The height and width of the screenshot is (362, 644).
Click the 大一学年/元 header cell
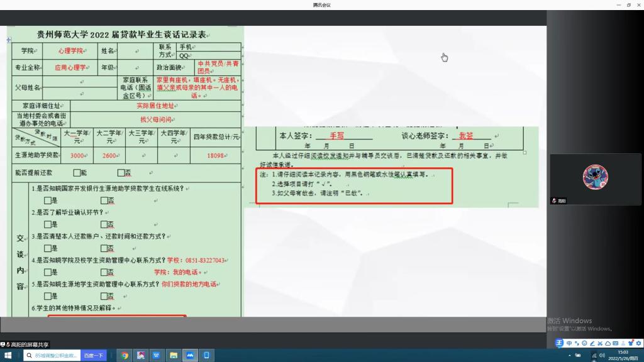77,136
